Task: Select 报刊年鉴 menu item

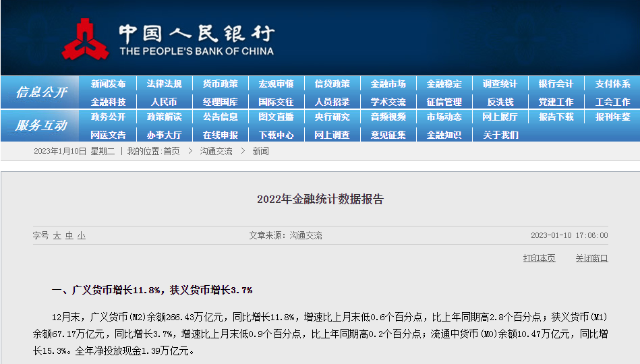Action: [612, 117]
